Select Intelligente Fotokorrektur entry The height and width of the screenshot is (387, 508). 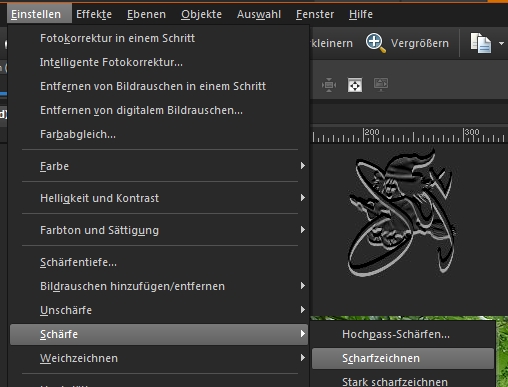(x=159, y=62)
